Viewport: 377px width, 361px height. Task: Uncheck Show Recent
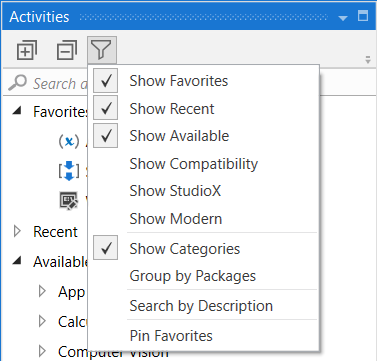click(x=203, y=108)
